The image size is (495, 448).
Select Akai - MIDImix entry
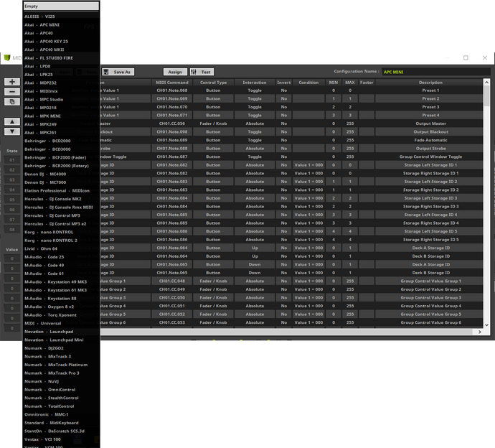click(x=61, y=91)
